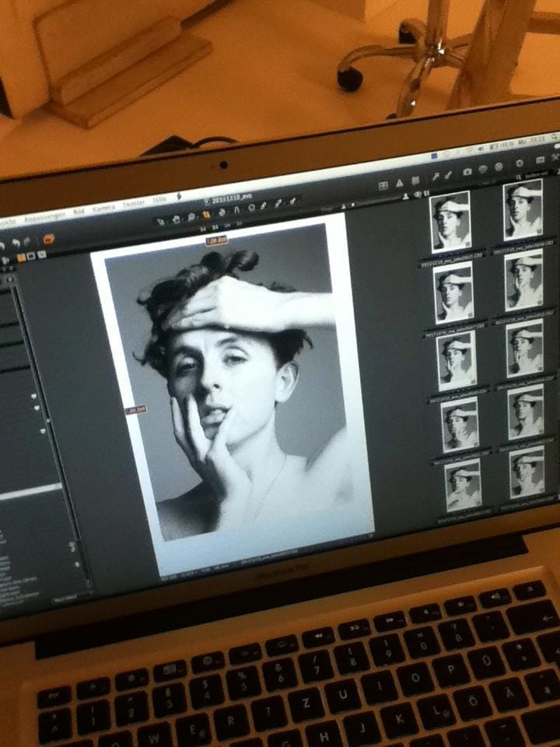This screenshot has height=747, width=560.
Task: Open the Anpassungen menu
Action: coord(44,216)
